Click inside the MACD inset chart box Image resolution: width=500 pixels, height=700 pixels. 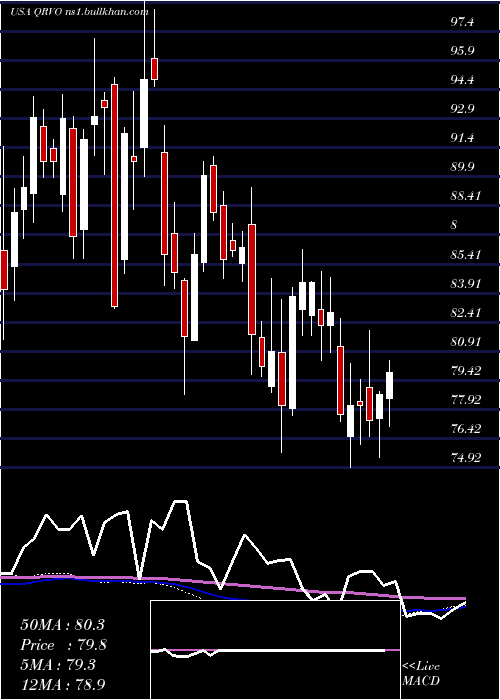coord(275,650)
